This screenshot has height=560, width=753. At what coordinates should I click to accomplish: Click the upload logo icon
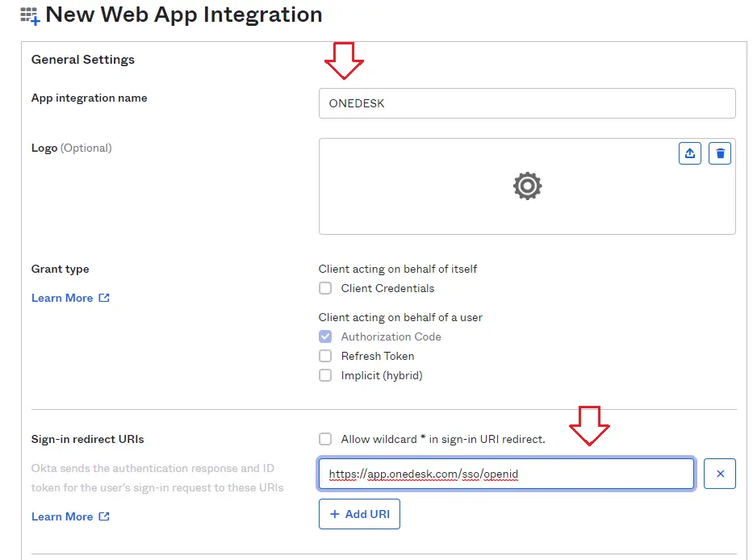pos(690,153)
